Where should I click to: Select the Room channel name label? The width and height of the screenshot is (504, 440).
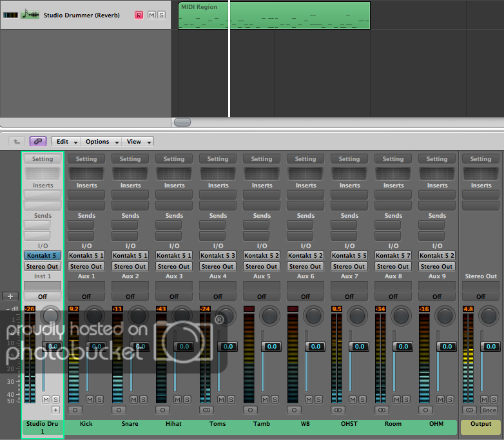click(393, 424)
